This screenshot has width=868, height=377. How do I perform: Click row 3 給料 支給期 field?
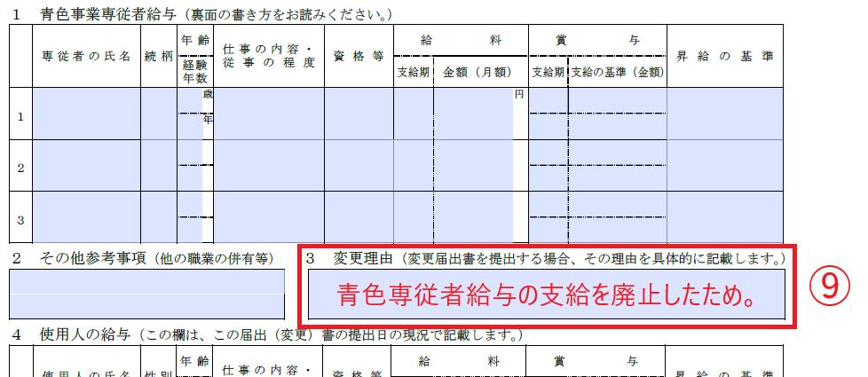point(414,217)
